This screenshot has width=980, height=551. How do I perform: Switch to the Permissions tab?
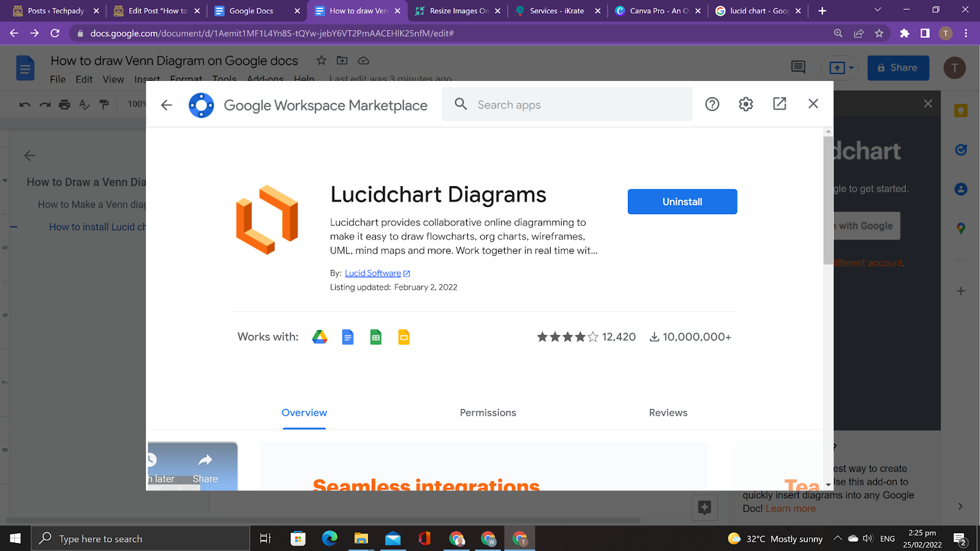[488, 413]
